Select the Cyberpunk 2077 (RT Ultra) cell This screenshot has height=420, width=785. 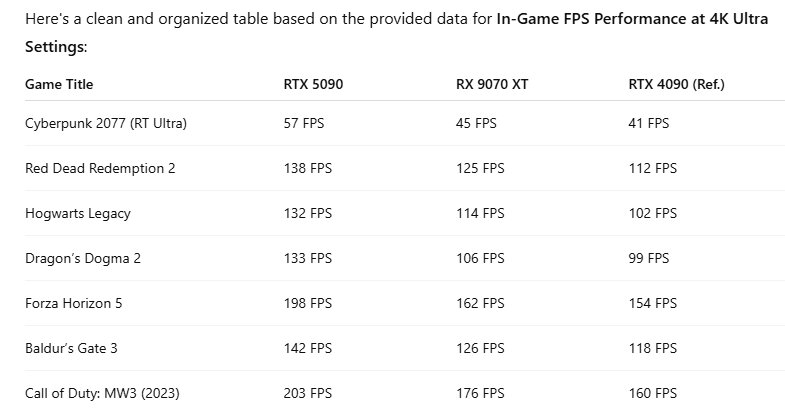point(106,123)
